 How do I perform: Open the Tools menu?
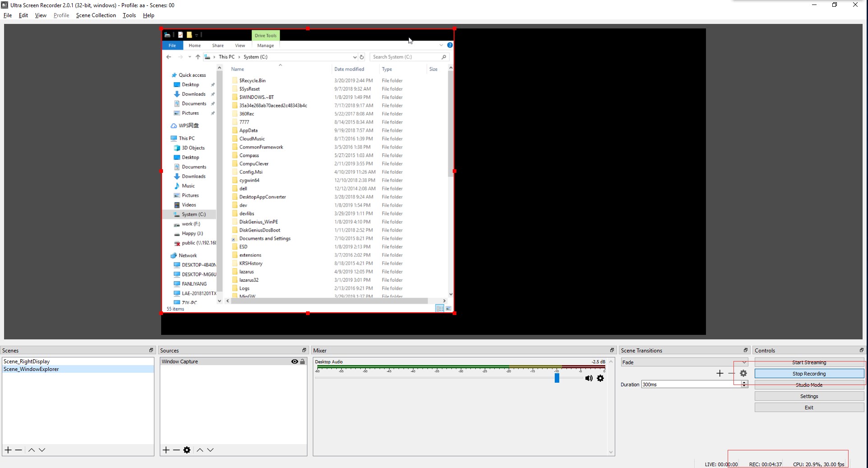[x=129, y=15]
